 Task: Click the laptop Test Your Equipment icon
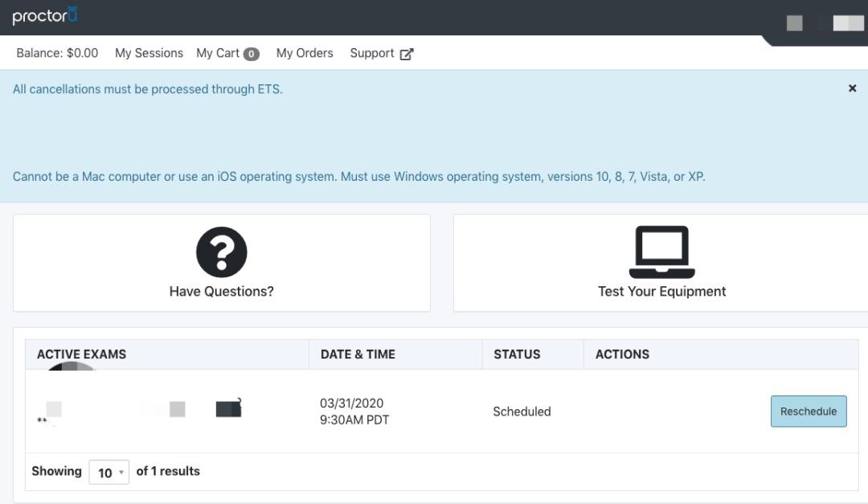[661, 252]
